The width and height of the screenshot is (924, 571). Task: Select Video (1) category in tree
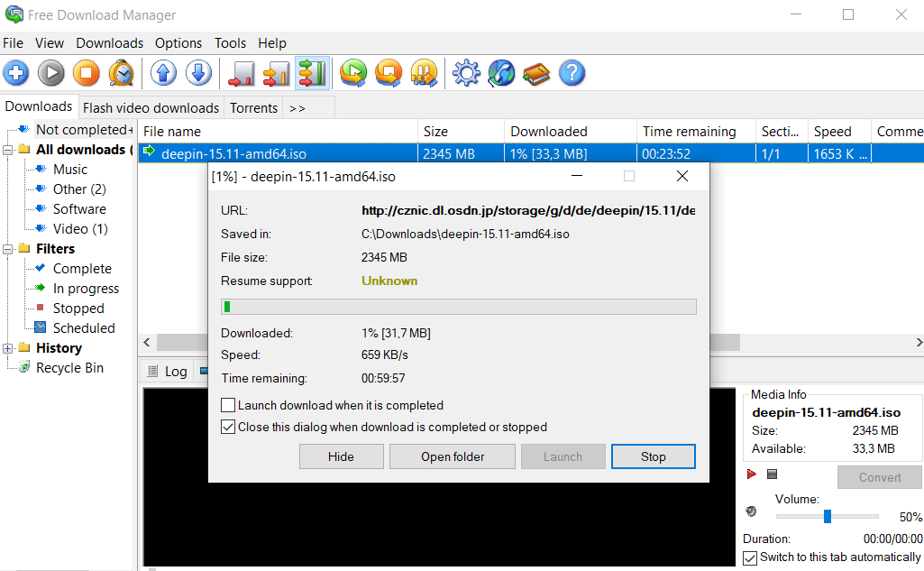point(81,229)
